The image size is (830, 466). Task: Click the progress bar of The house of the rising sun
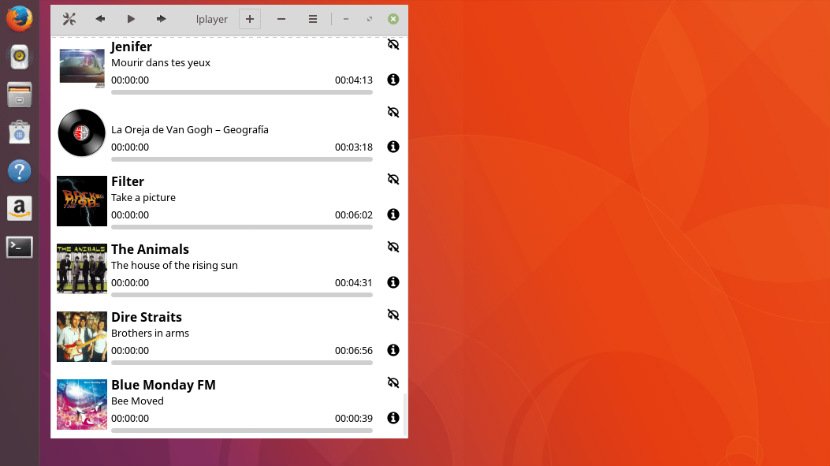tap(242, 295)
